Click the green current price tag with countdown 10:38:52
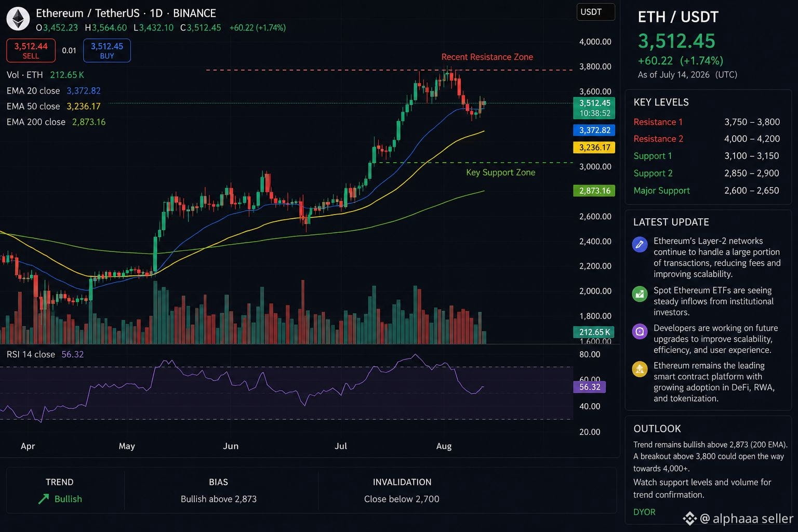 (x=594, y=108)
